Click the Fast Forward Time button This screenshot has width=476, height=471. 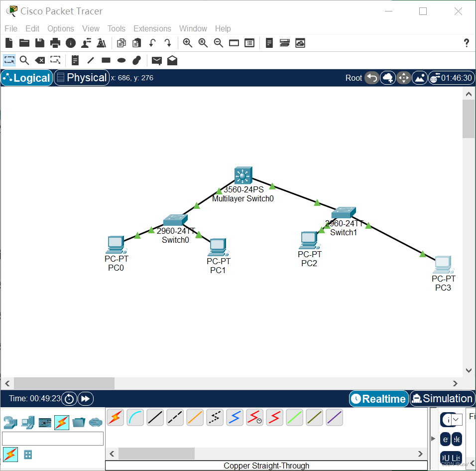pyautogui.click(x=86, y=399)
